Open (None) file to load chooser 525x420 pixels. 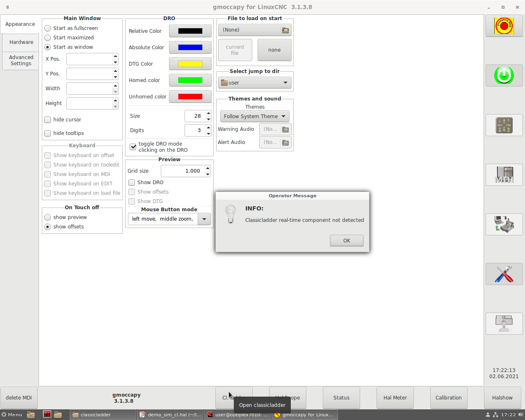[255, 30]
